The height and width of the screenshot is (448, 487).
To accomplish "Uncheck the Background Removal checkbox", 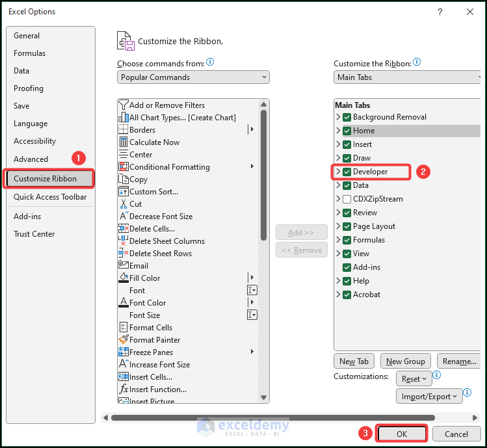I will pos(347,117).
